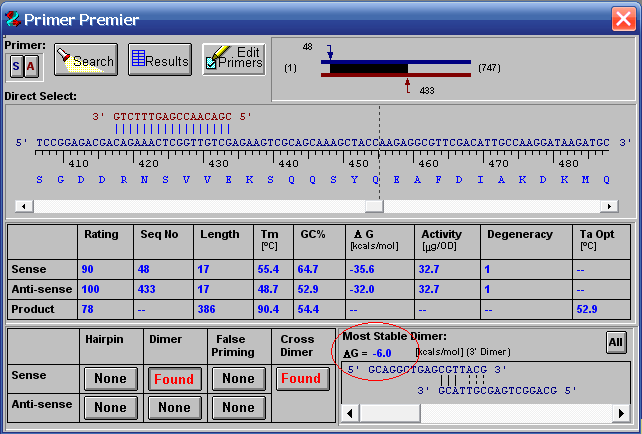
Task: Click dimer lower strand GCATTGCGAGTCGGACG
Action: (497, 391)
